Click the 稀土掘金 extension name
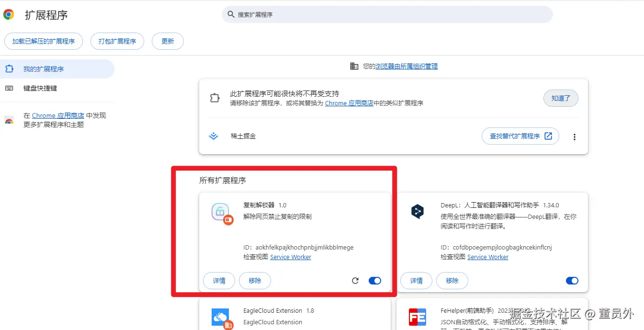 click(243, 136)
